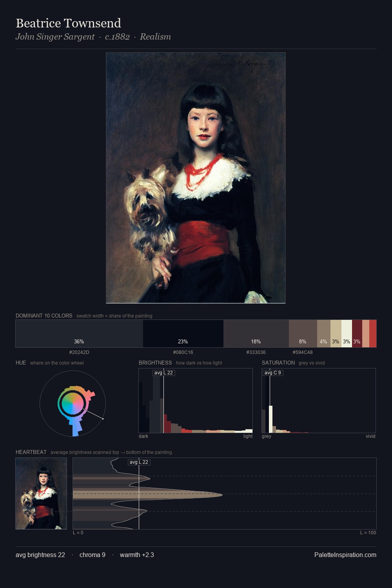The image size is (392, 588).
Task: Pick the 23% near-black swatch
Action: tap(183, 334)
